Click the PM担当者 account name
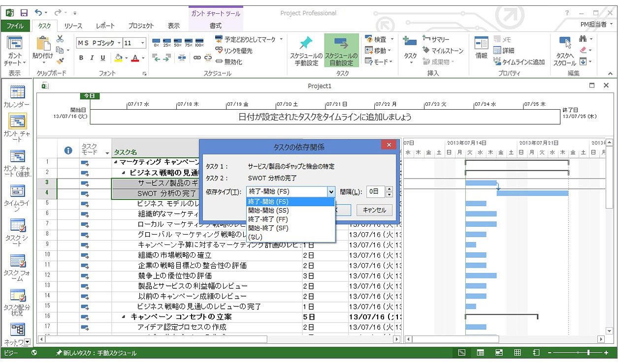Viewport: 618px width, 364px height. [x=592, y=25]
